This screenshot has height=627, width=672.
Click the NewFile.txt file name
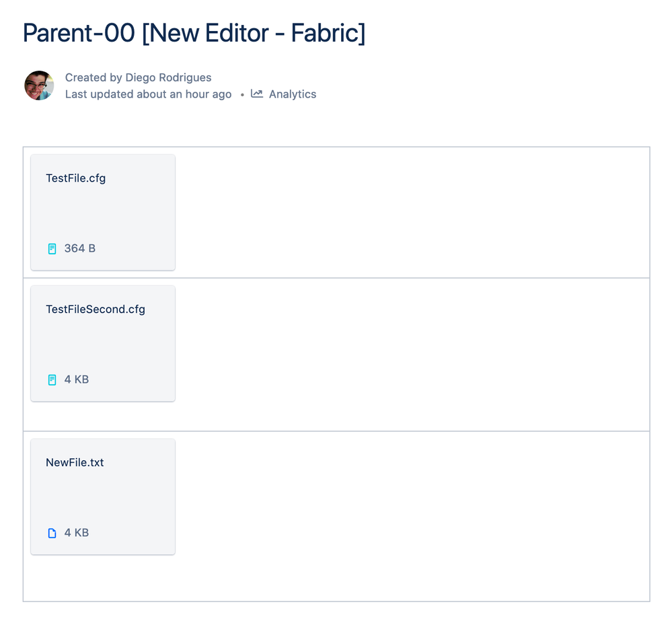[x=75, y=463]
